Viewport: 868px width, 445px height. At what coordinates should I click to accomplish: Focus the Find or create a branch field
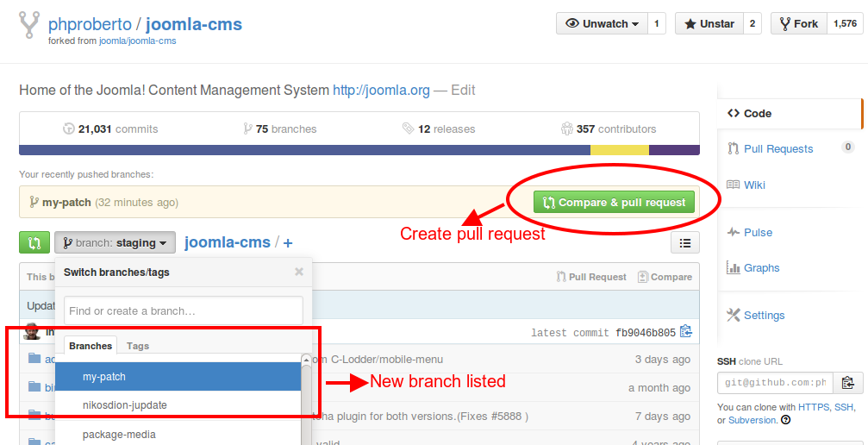pyautogui.click(x=184, y=310)
